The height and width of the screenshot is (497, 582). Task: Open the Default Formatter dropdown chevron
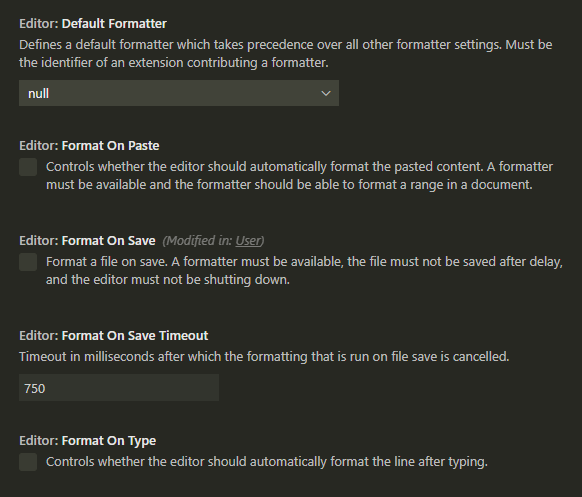click(326, 94)
